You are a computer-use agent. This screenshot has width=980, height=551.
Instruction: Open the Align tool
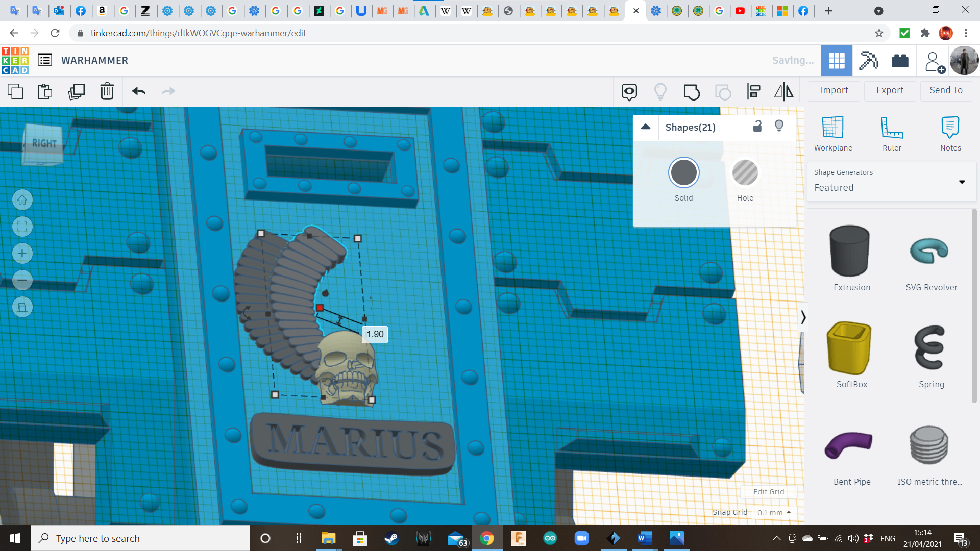click(753, 92)
